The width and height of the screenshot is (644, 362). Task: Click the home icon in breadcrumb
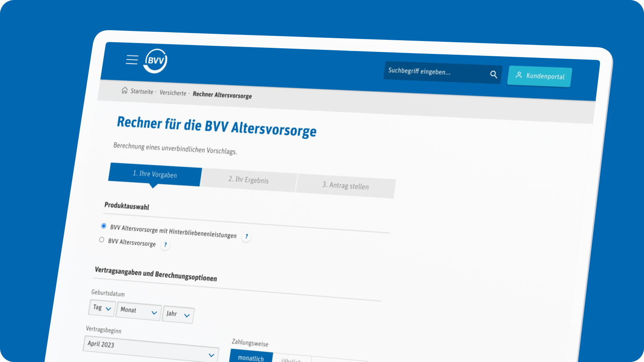click(125, 90)
